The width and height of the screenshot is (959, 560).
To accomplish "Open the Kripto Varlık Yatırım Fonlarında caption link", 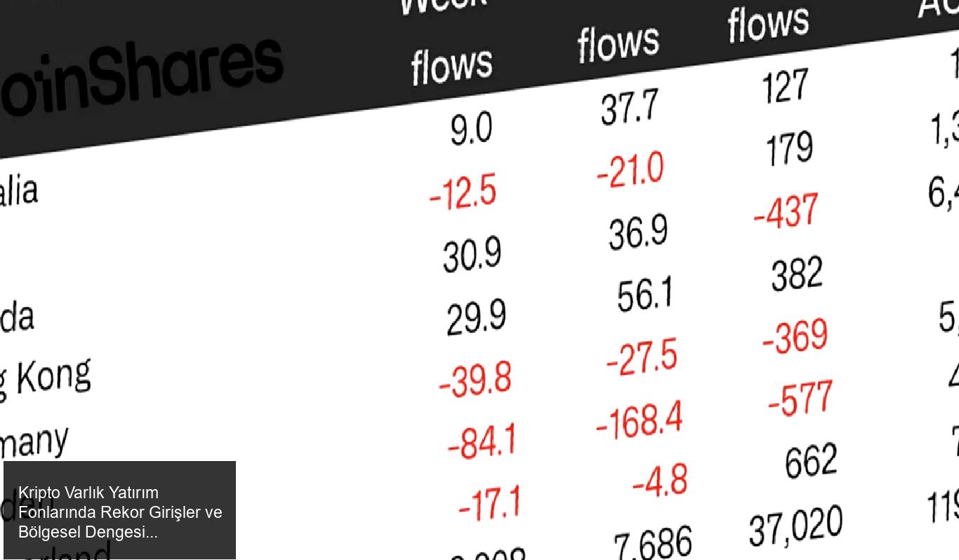I will tap(120, 512).
